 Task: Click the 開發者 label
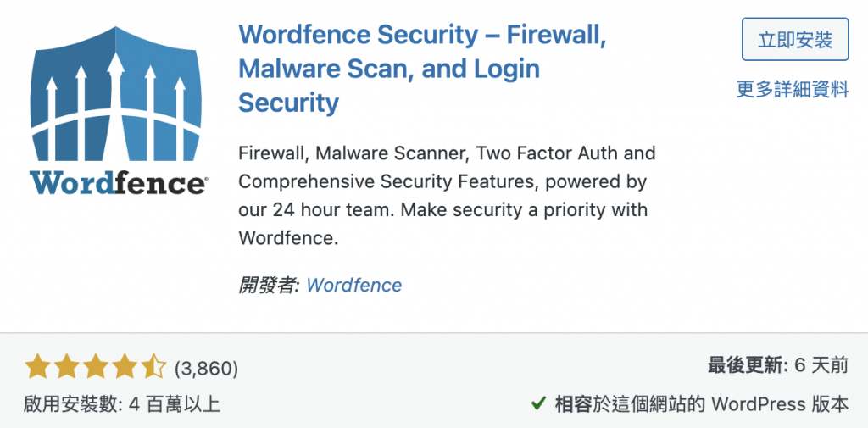[x=269, y=285]
